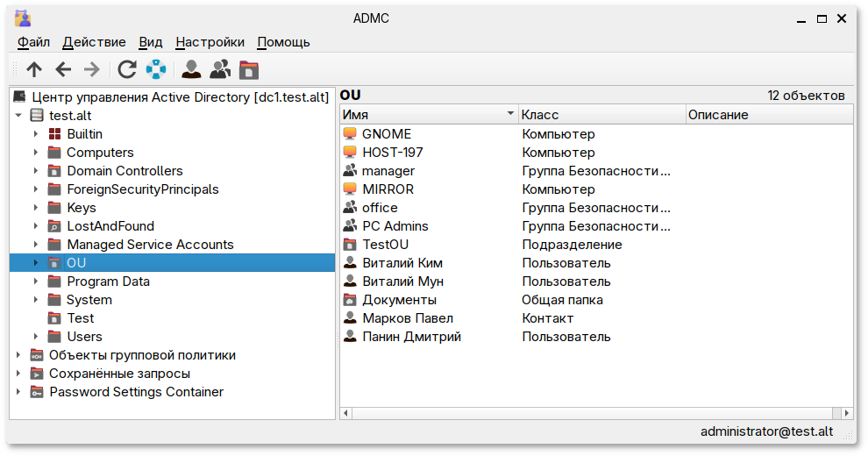868x456 pixels.
Task: Expand the Computers tree node
Action: click(36, 153)
